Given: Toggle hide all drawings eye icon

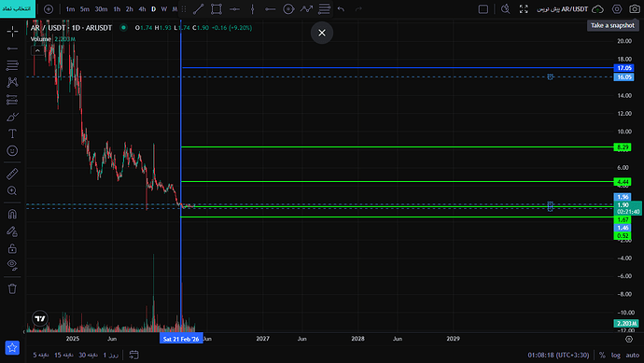Looking at the screenshot, I should coord(12,265).
